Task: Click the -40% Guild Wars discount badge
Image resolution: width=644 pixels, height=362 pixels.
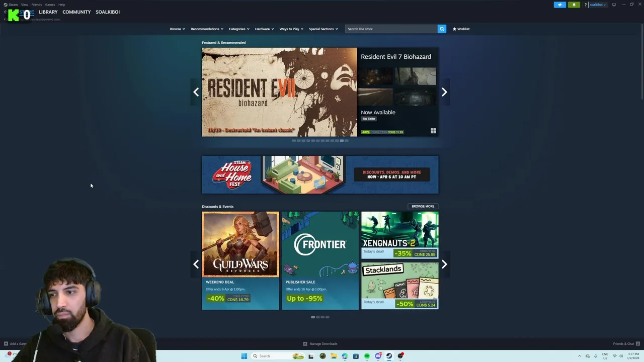Action: click(215, 299)
